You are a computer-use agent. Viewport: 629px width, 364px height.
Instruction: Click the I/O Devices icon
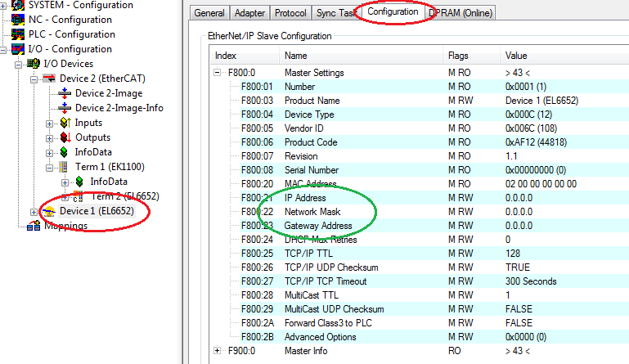coord(34,64)
